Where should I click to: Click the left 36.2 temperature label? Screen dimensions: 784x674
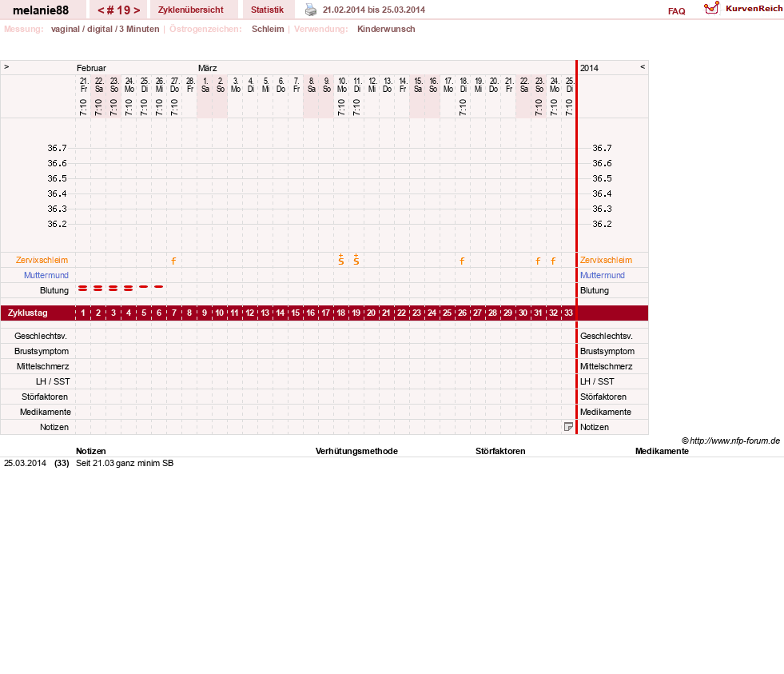57,224
